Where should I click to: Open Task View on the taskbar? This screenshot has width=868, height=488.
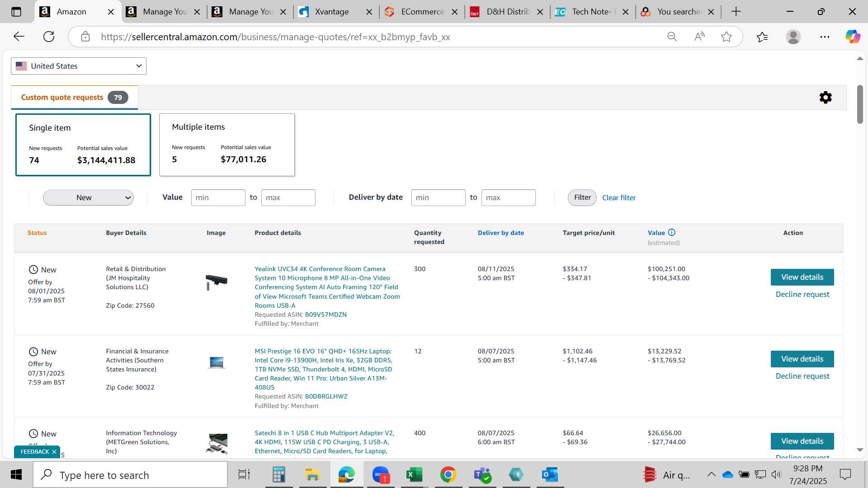pos(244,474)
